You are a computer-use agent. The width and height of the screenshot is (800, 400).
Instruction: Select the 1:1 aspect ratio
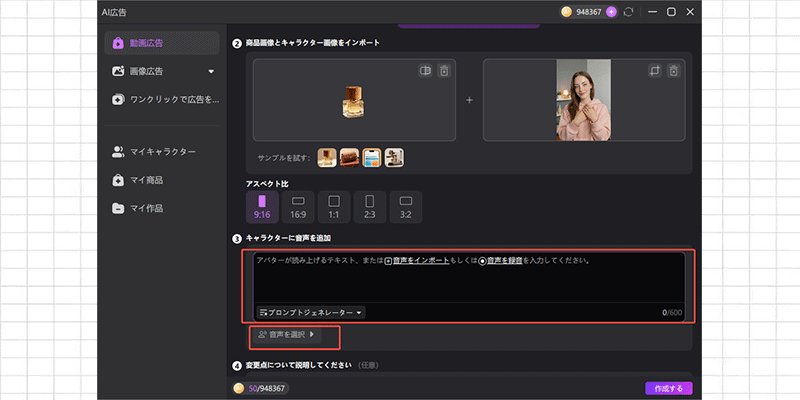point(334,207)
